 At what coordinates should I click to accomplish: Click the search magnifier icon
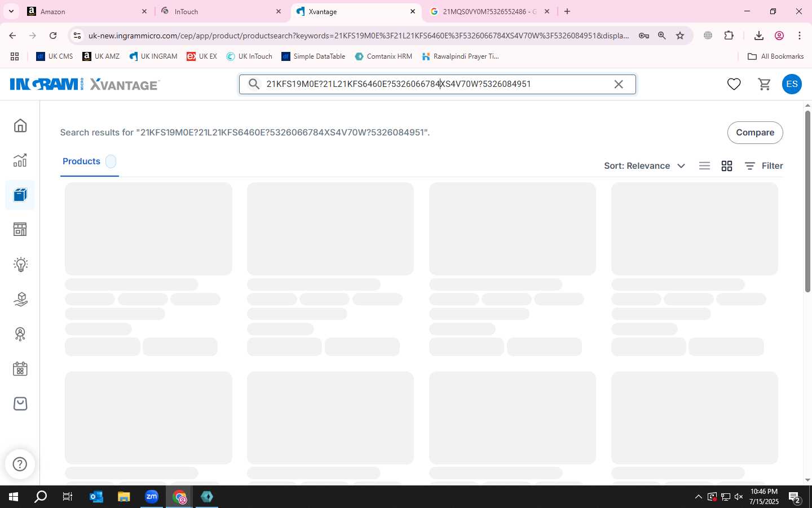click(254, 84)
